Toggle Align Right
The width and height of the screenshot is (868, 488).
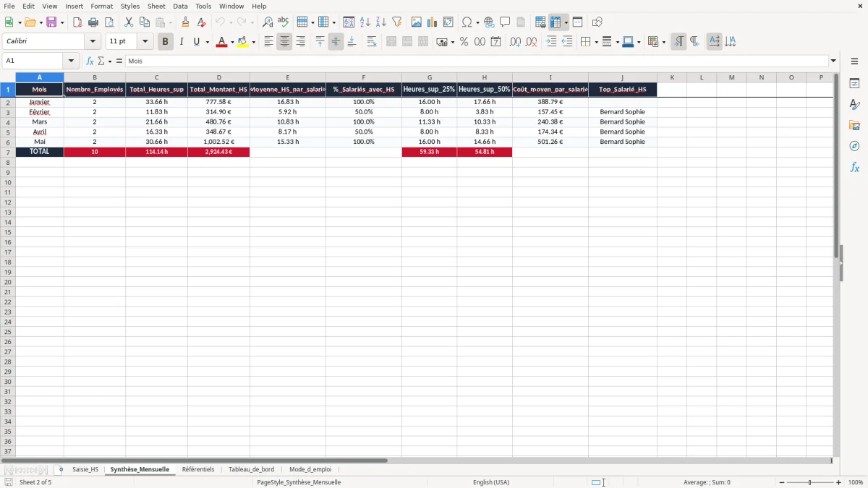[x=300, y=42]
